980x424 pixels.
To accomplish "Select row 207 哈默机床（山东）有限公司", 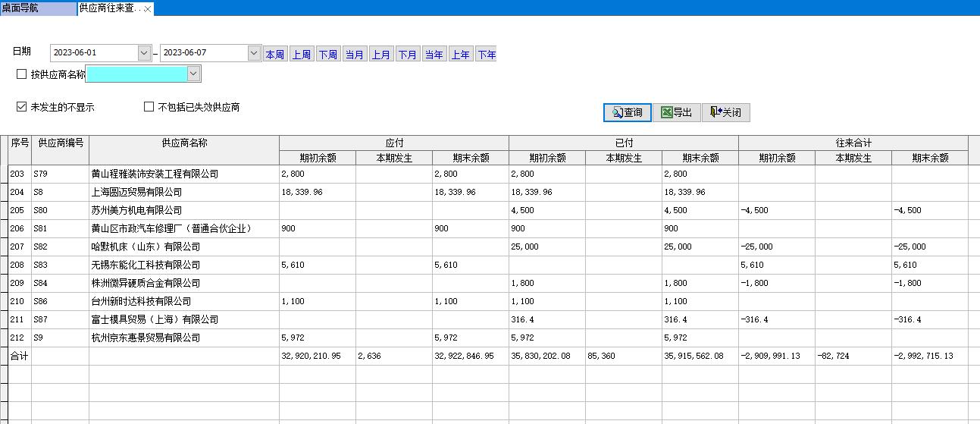I will point(146,247).
